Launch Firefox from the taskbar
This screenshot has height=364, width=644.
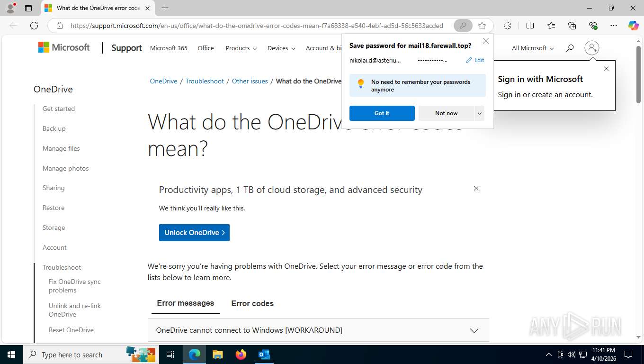coord(241,355)
